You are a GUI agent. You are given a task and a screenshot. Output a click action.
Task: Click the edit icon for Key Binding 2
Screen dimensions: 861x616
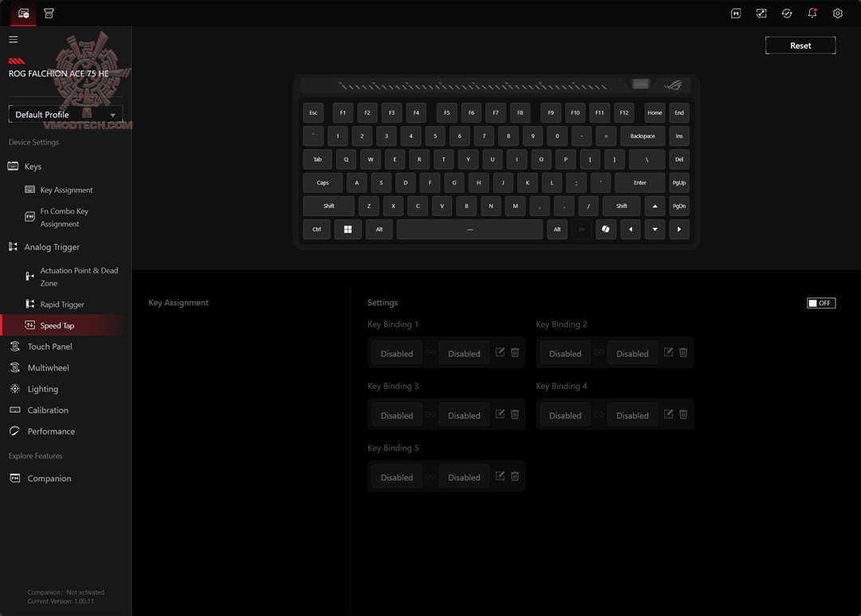point(668,352)
